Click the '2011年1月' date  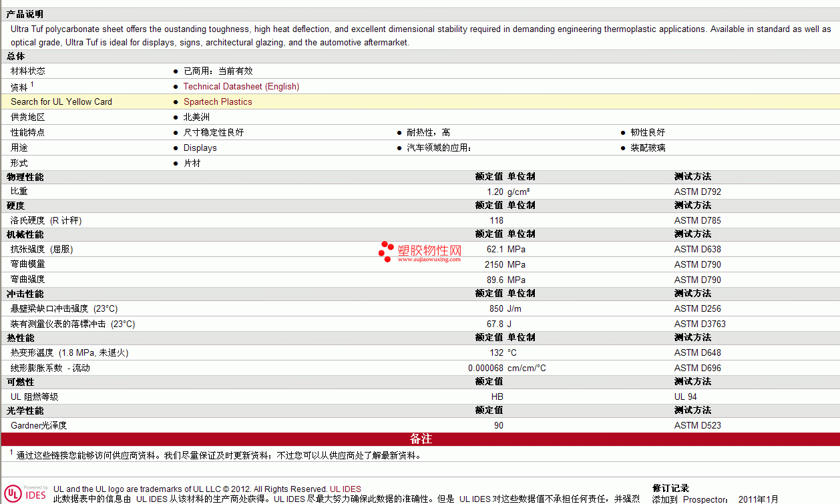pyautogui.click(x=759, y=499)
